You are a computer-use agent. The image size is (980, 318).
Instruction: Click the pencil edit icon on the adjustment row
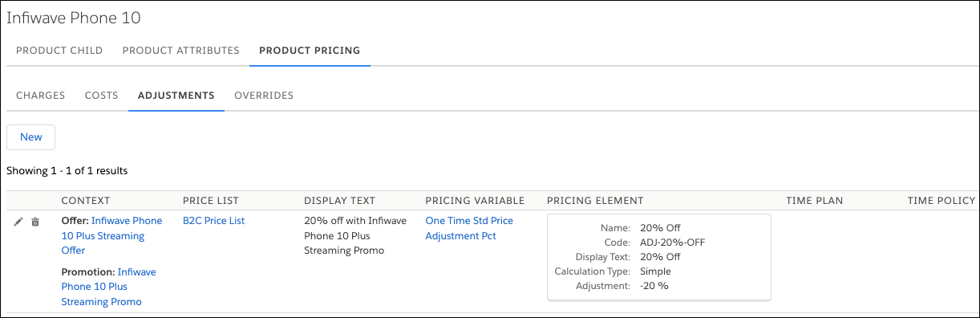(18, 222)
